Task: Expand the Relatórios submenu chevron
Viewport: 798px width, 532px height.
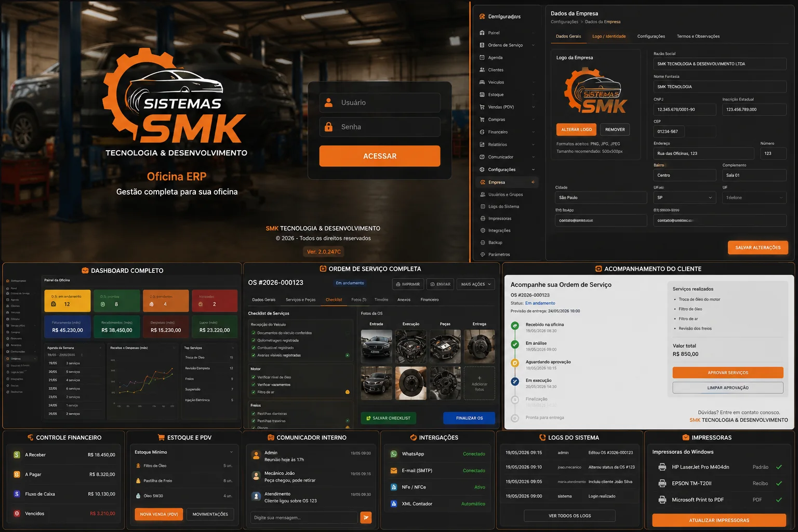Action: click(534, 144)
